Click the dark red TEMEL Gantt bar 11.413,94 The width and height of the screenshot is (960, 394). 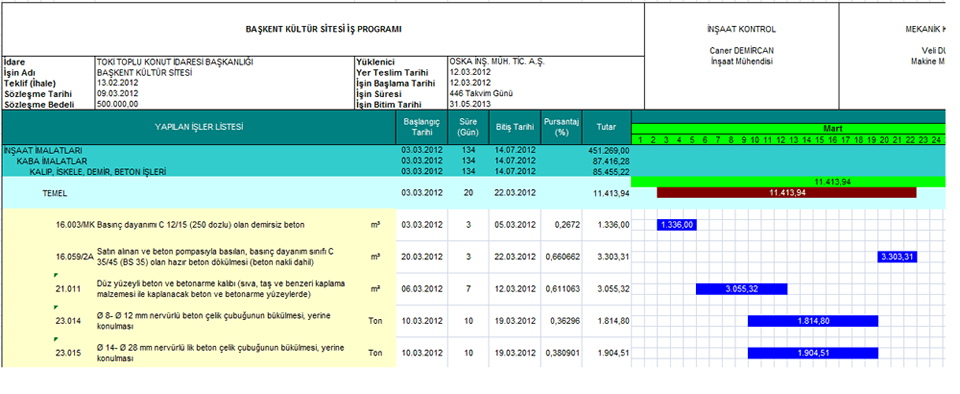(787, 193)
